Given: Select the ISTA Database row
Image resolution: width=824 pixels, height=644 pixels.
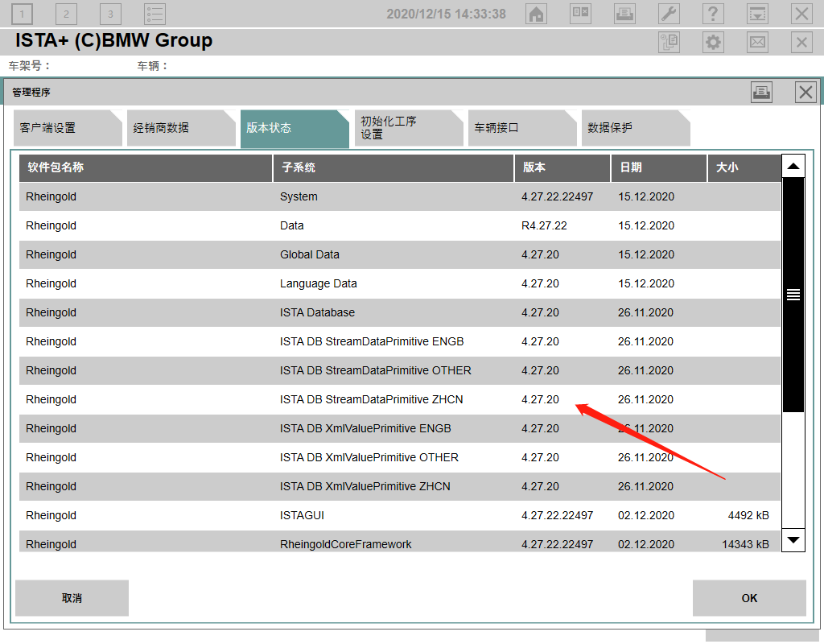Looking at the screenshot, I should point(400,312).
